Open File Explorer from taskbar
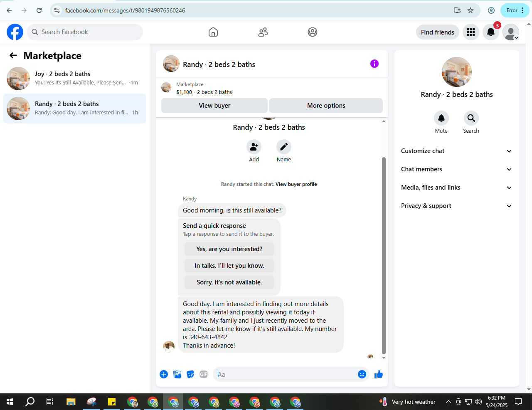Screen dimensions: 532x410 coord(71,402)
